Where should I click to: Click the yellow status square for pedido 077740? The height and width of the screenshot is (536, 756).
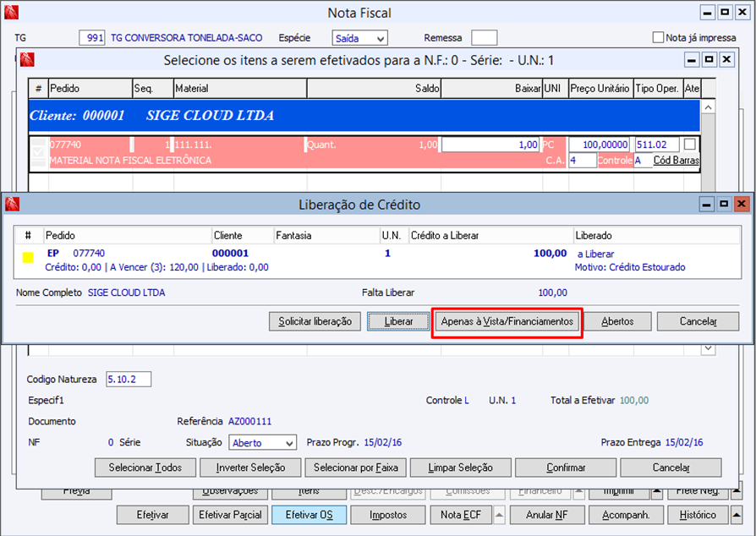point(28,258)
